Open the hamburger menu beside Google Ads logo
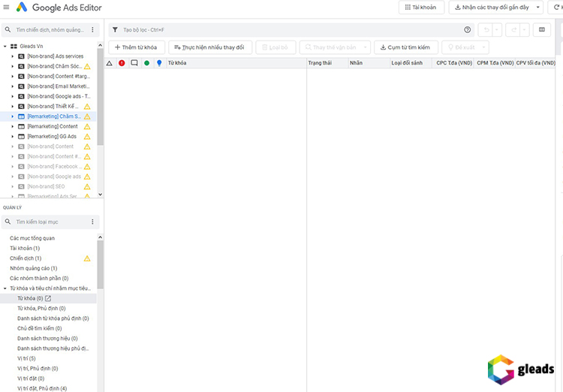Viewport: 563px width, 392px height. [x=7, y=8]
